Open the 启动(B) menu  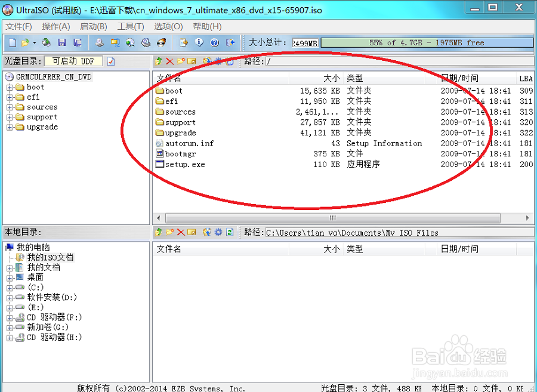[94, 26]
